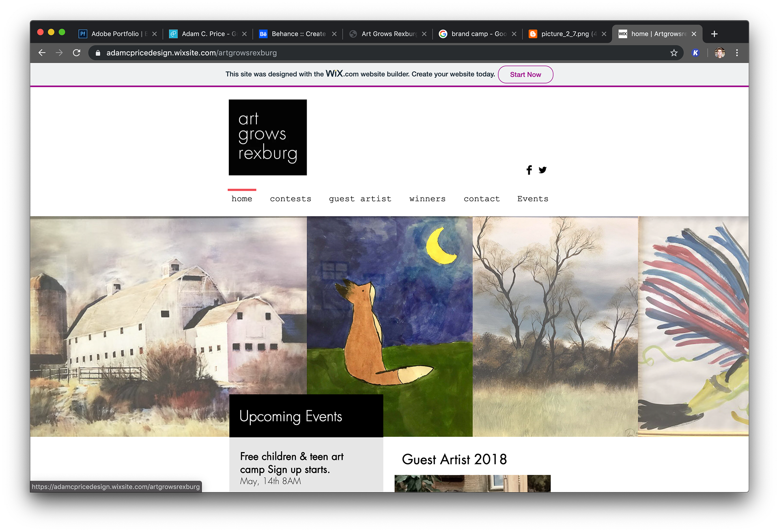
Task: Open the guest artist page
Action: tap(360, 199)
